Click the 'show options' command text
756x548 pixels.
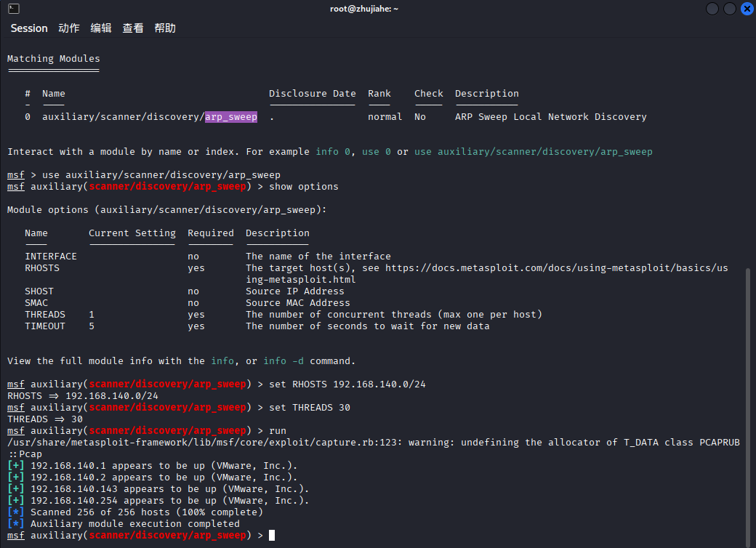(x=304, y=187)
